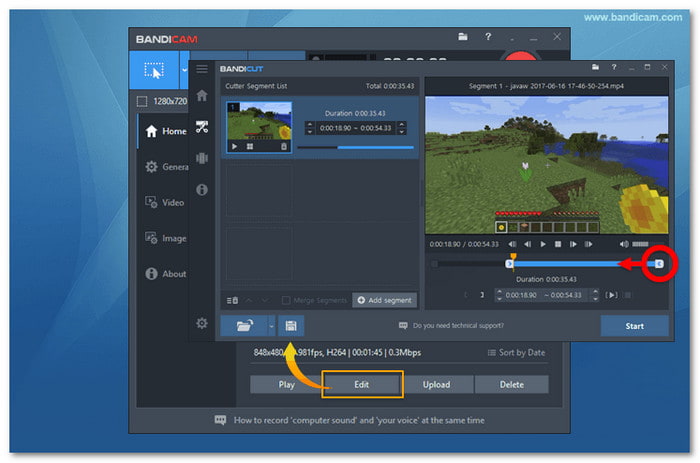This screenshot has width=700, height=463.
Task: Open Bandicam output folder icon in title bar
Action: 463,37
